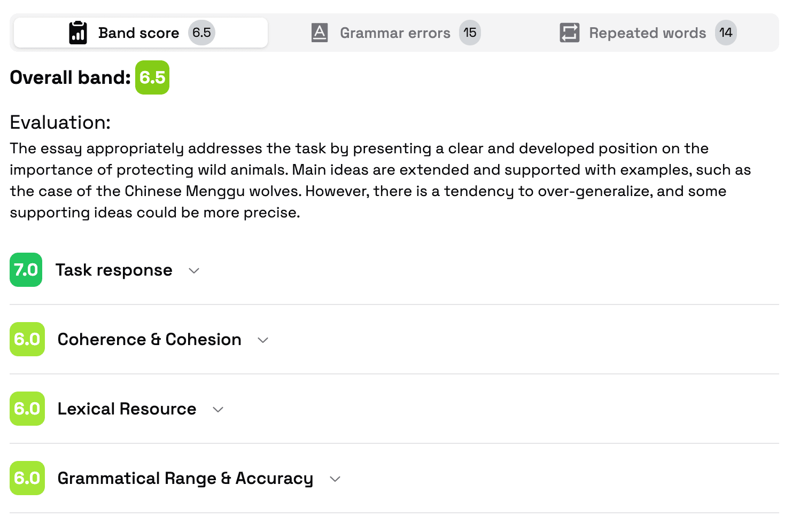
Task: Click the Lexical Resource heading
Action: click(127, 409)
